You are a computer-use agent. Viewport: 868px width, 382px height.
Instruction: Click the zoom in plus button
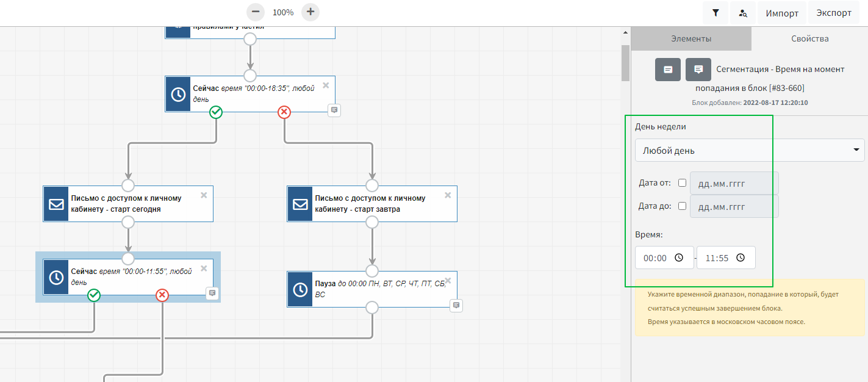click(x=310, y=12)
